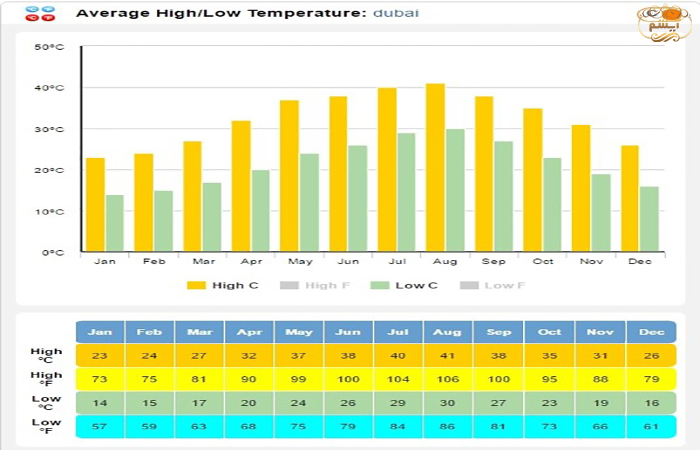
Task: Toggle the High C legend series
Action: coord(228,285)
